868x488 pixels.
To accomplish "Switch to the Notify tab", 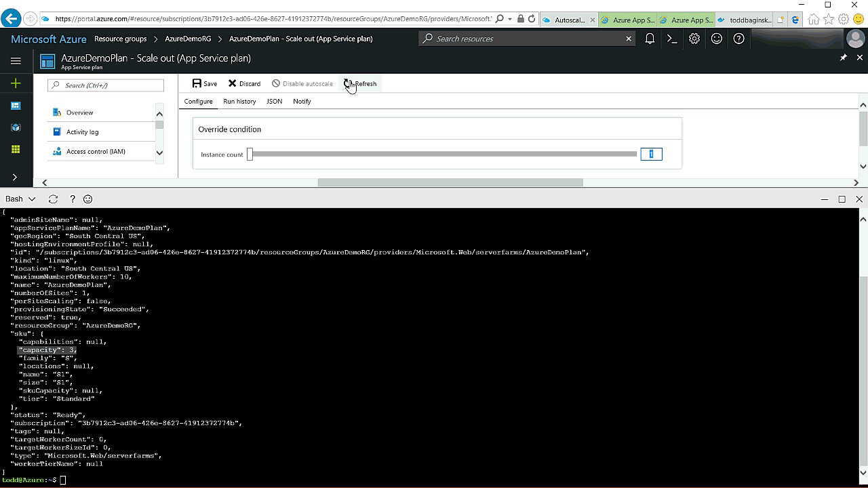I will click(302, 102).
